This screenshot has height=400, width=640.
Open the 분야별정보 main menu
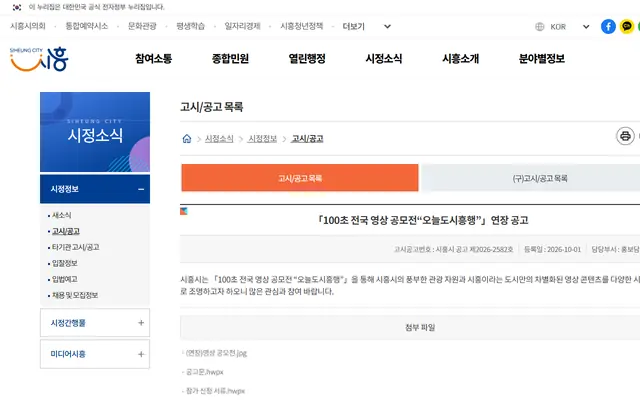point(542,59)
